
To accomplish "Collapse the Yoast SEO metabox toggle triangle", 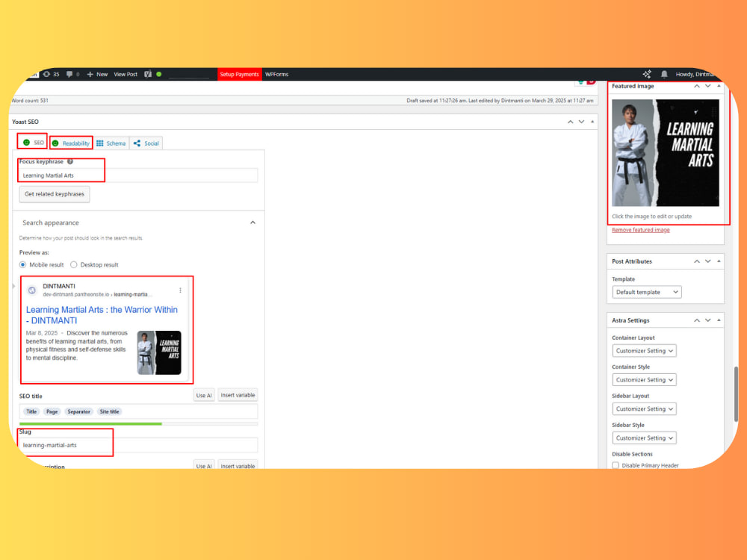I will (592, 122).
